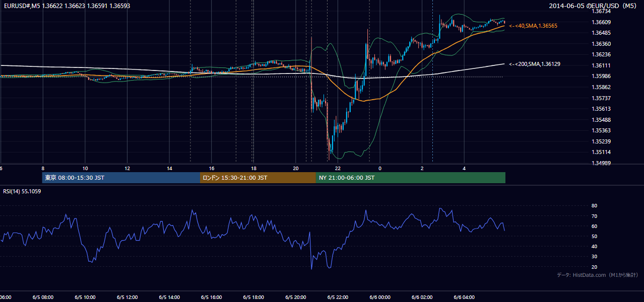Image resolution: width=644 pixels, height=302 pixels.
Task: Click the RSI 50 level label
Action: tap(594, 236)
